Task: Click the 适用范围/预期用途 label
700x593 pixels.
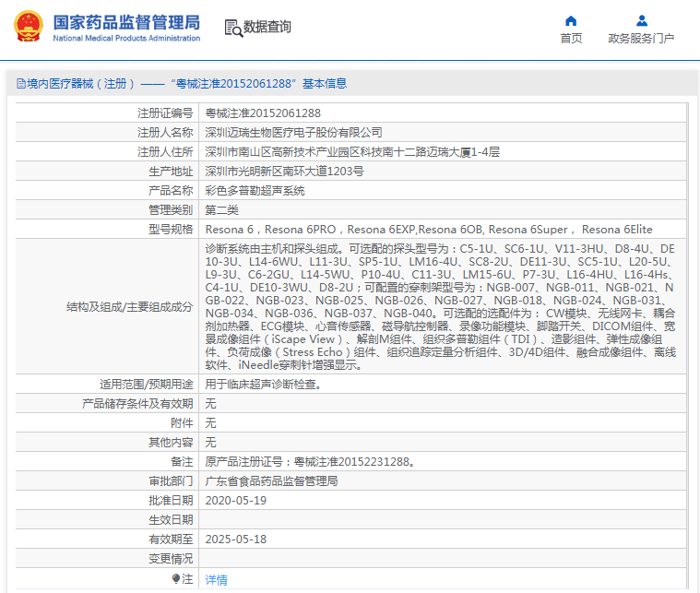Action: (x=146, y=384)
